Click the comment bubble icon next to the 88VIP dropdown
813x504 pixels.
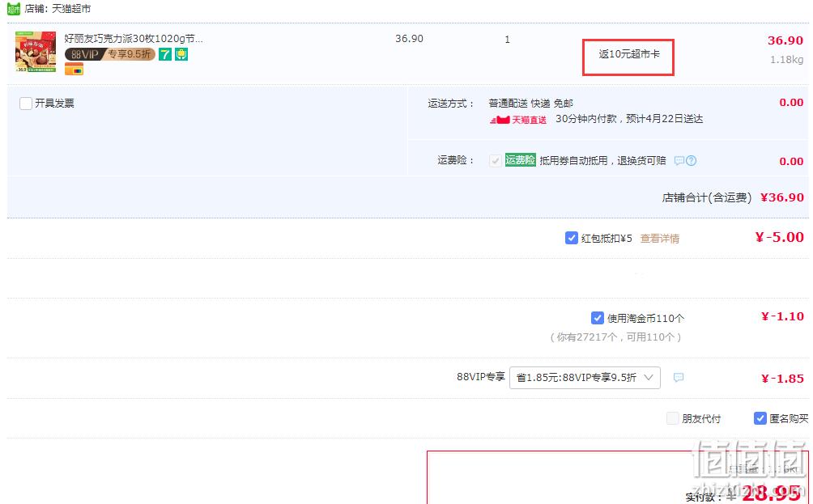click(x=679, y=378)
